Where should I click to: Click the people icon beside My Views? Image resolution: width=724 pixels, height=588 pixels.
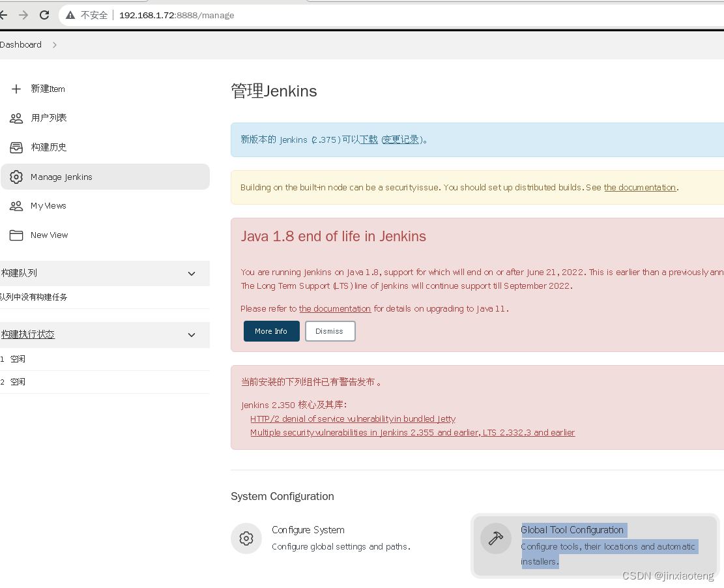tap(16, 206)
